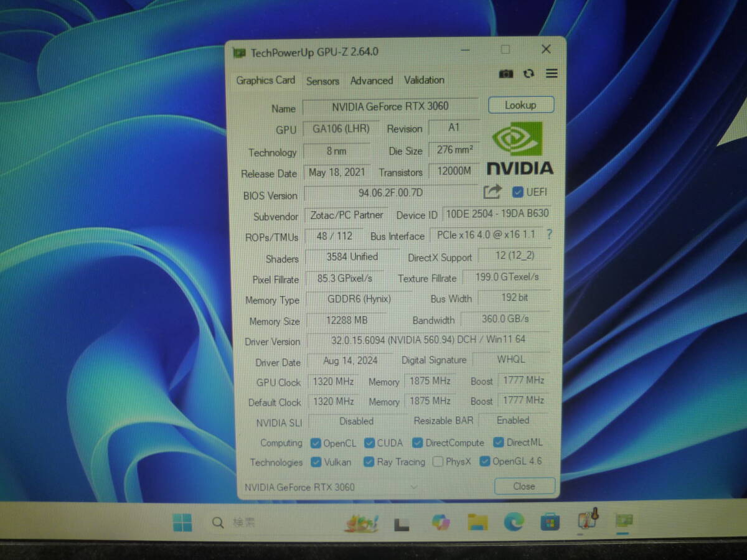Click the Bandwidth value 360.0 GB/s
The image size is (747, 560).
505,319
